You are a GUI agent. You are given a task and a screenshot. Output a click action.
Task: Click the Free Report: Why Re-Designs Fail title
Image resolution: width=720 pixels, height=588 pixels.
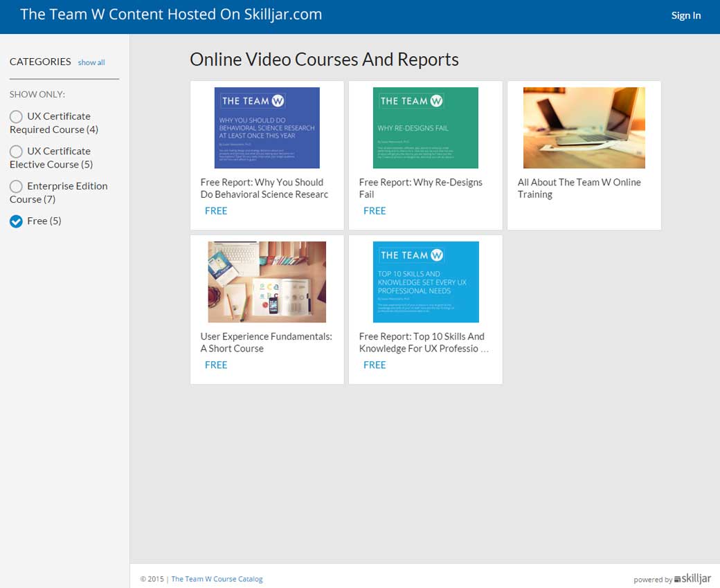click(x=420, y=188)
